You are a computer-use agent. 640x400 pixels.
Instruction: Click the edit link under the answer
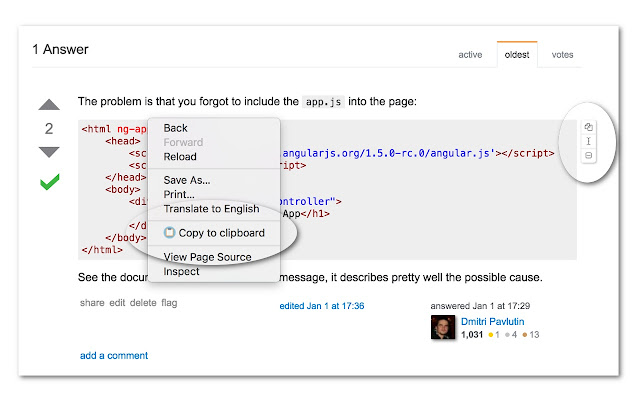coord(117,303)
